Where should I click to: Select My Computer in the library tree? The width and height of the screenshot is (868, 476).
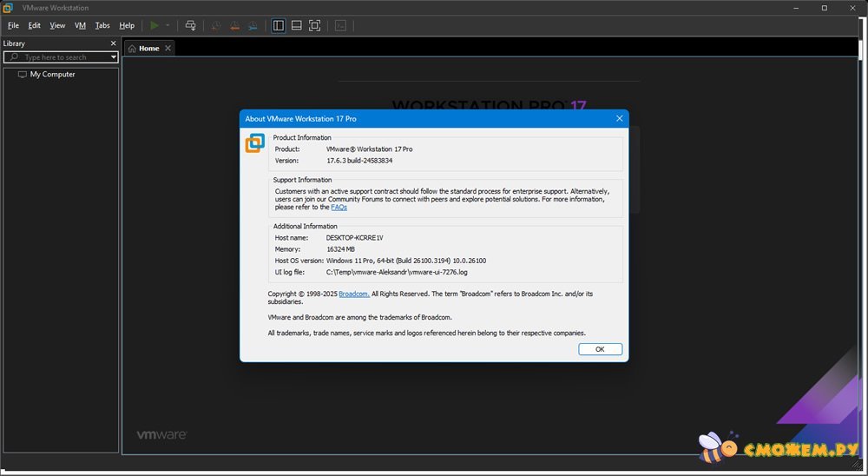[52, 75]
